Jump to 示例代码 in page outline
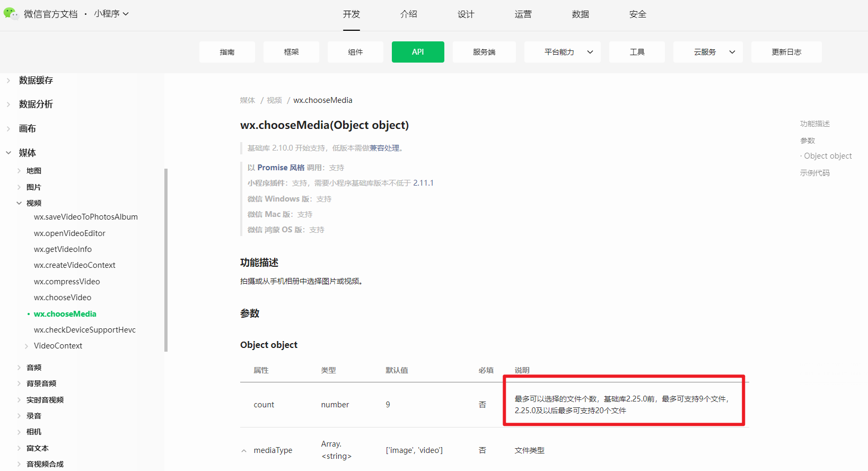The height and width of the screenshot is (471, 868). click(815, 173)
